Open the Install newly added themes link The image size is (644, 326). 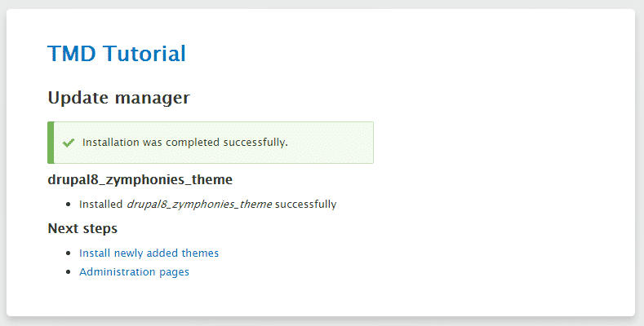coord(149,253)
